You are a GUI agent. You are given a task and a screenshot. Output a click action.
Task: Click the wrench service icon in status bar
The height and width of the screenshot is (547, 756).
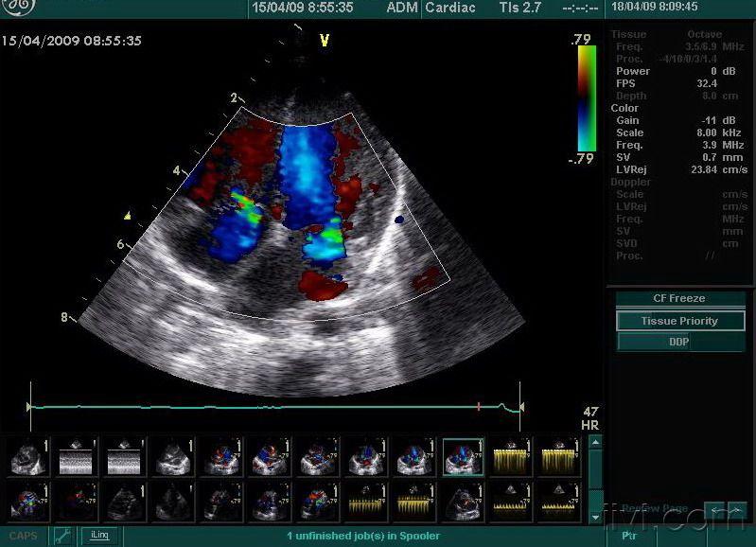coord(62,536)
